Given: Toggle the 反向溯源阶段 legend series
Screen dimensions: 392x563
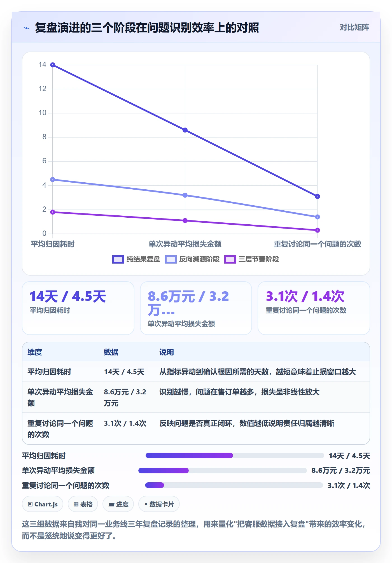Looking at the screenshot, I should (192, 259).
